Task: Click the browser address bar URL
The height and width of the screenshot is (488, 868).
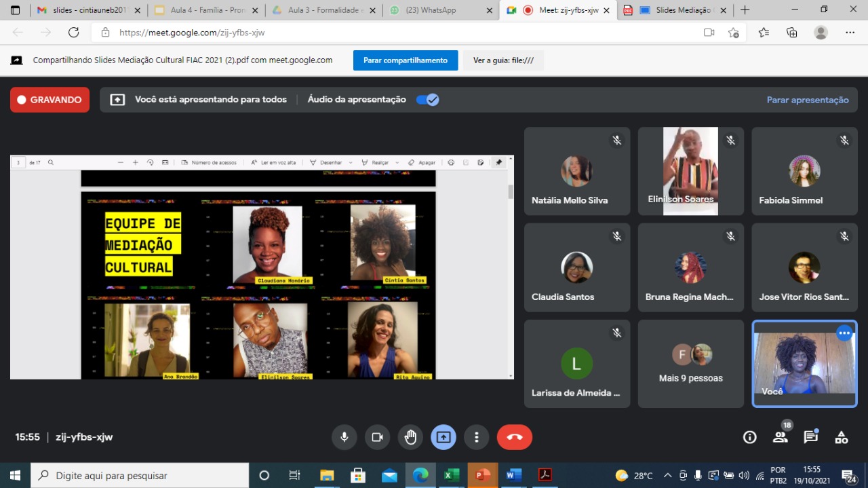Action: tap(192, 33)
